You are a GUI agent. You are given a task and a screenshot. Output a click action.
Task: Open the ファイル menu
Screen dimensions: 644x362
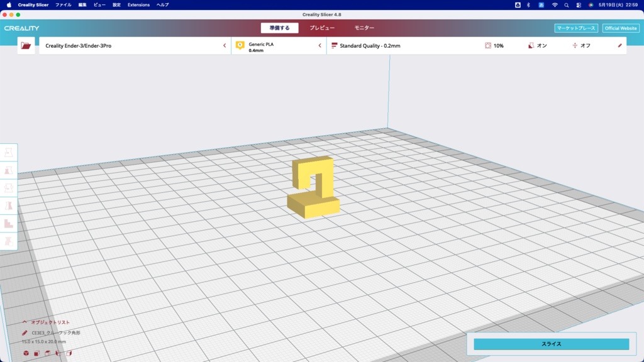[64, 5]
